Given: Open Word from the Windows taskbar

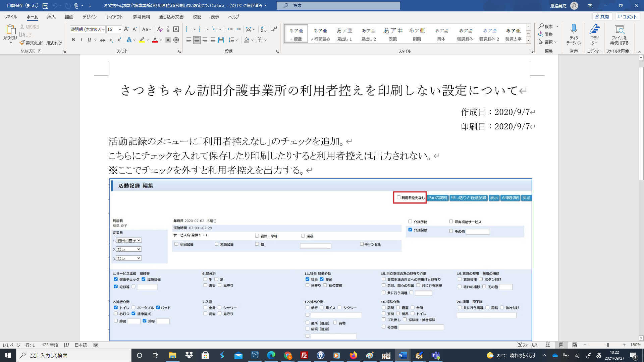Looking at the screenshot, I should tap(402, 355).
